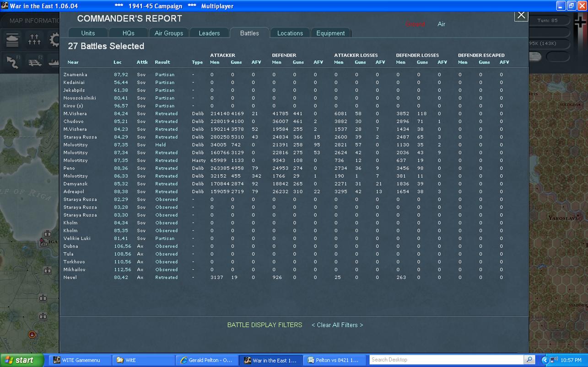Open the Equipment tab

pyautogui.click(x=330, y=33)
